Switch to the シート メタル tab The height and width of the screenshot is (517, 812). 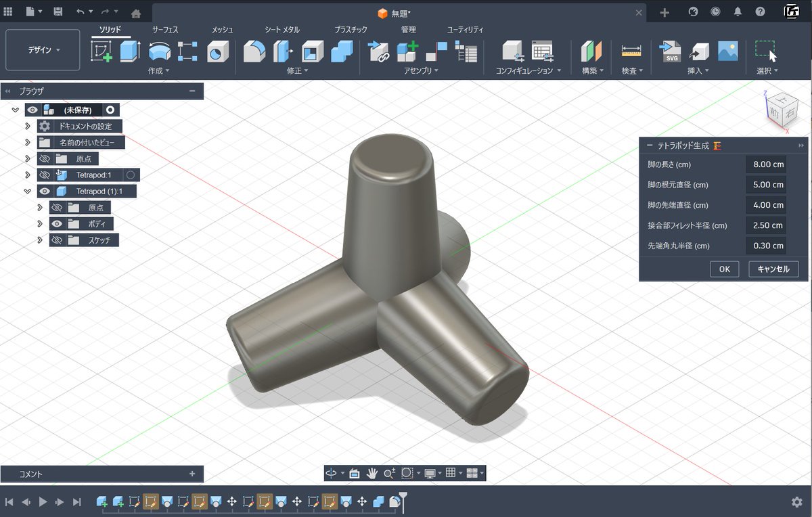pyautogui.click(x=281, y=30)
